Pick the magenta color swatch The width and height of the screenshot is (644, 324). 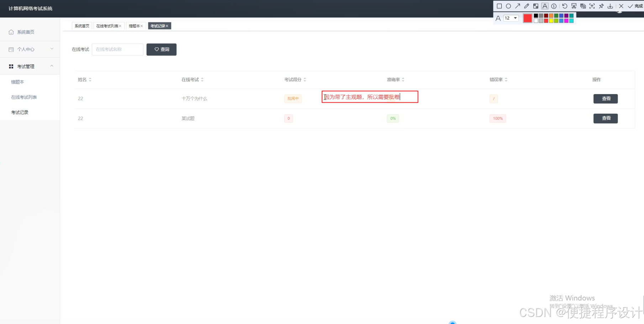(x=566, y=21)
